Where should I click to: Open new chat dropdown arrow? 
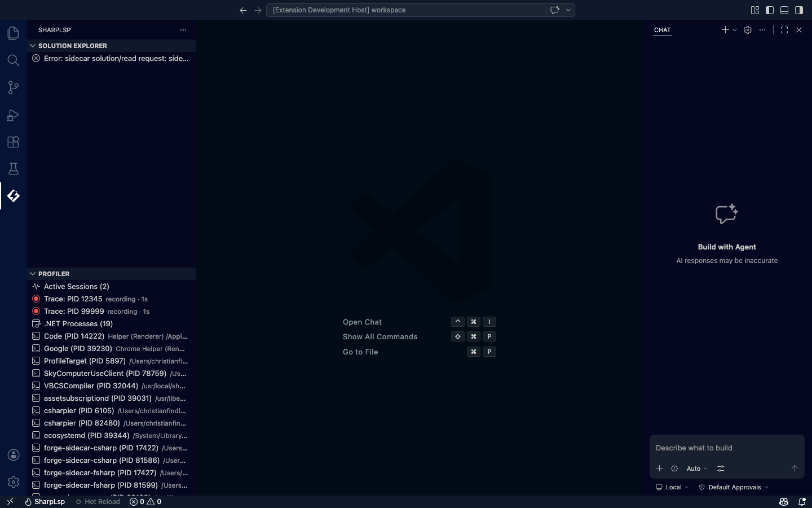click(735, 30)
